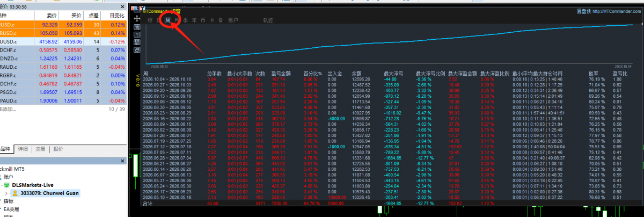Click the -1684.85 floating loss in 合计 row
Image resolution: width=644 pixels, height=217 pixels.
click(x=393, y=204)
